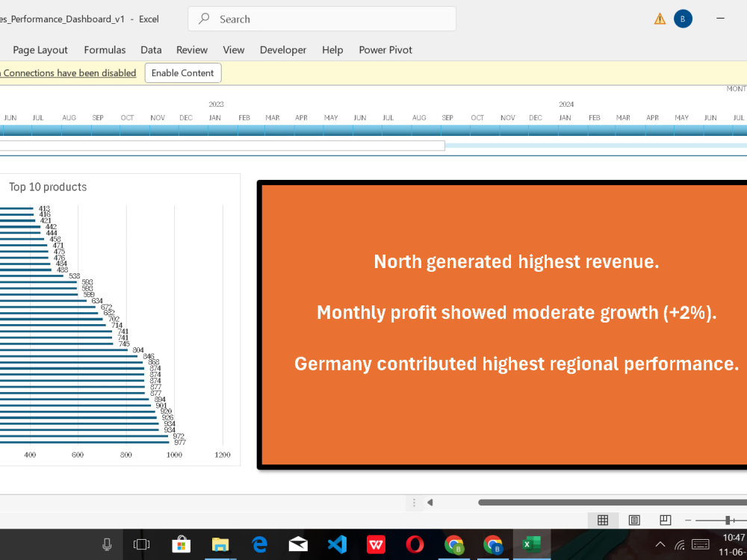This screenshot has height=560, width=747.
Task: Switch to Page Layout view icon
Action: [634, 520]
